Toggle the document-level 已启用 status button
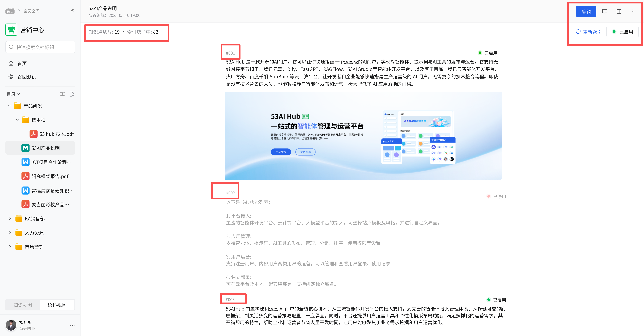This screenshot has width=644, height=336. pos(623,32)
